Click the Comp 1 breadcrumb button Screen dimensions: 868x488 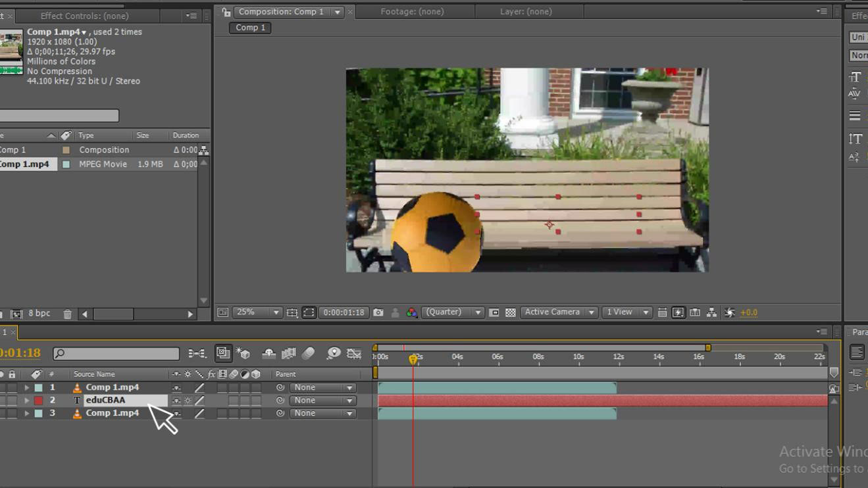click(251, 28)
